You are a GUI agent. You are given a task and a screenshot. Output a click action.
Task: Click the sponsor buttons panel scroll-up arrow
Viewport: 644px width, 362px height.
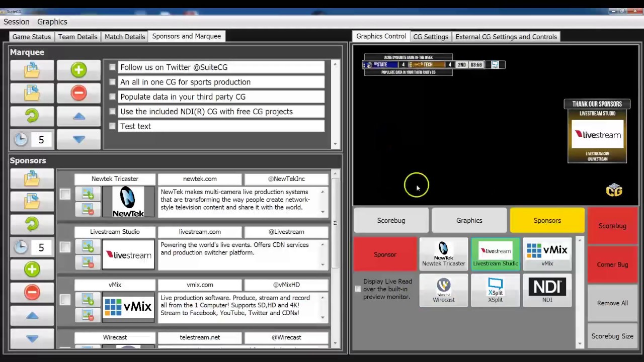(580, 240)
